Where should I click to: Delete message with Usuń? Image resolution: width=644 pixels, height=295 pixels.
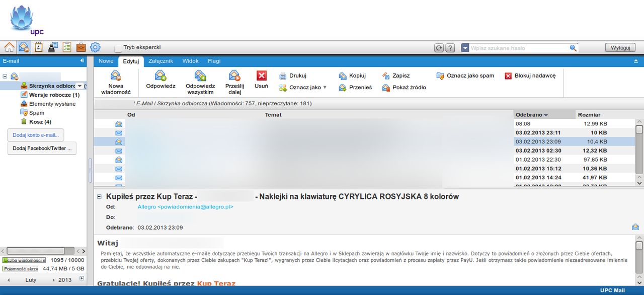coord(261,81)
